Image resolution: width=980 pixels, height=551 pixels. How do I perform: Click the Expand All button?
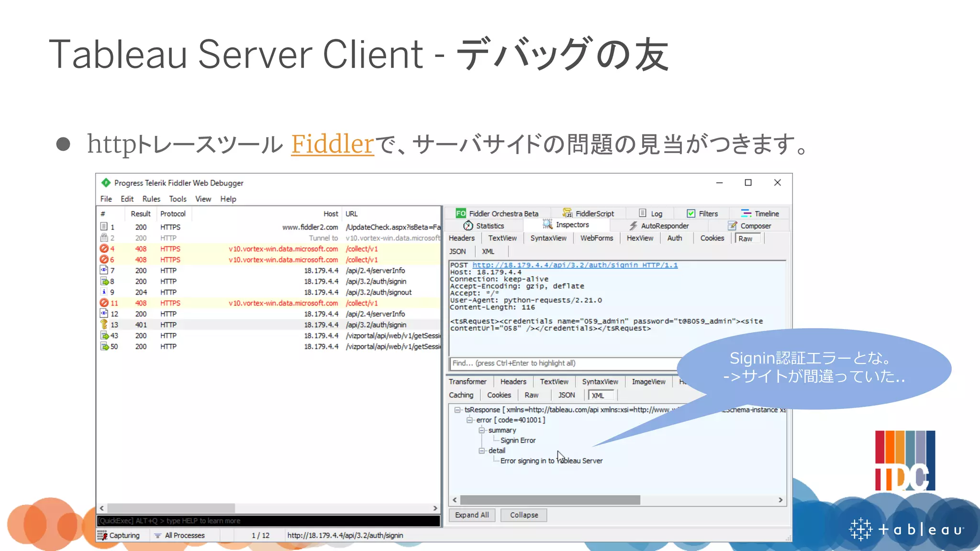pos(472,515)
